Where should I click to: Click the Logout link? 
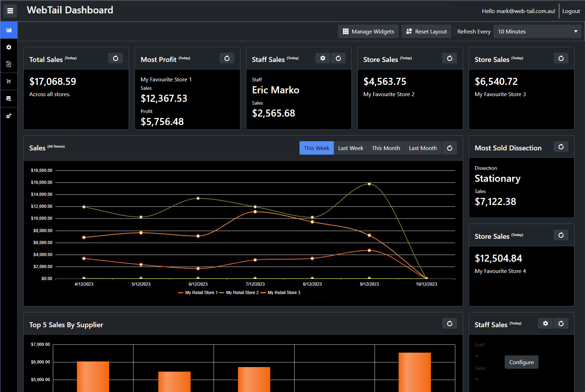(571, 11)
